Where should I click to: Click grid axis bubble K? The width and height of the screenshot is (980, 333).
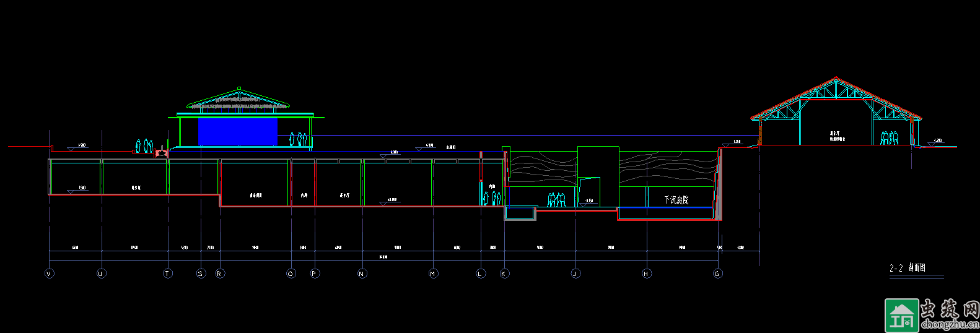click(x=505, y=274)
